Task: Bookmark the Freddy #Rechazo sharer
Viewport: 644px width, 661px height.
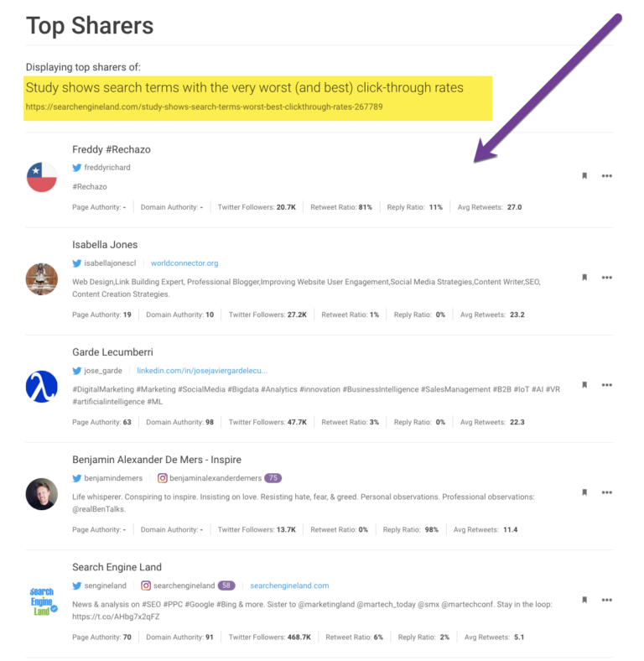Action: [584, 176]
